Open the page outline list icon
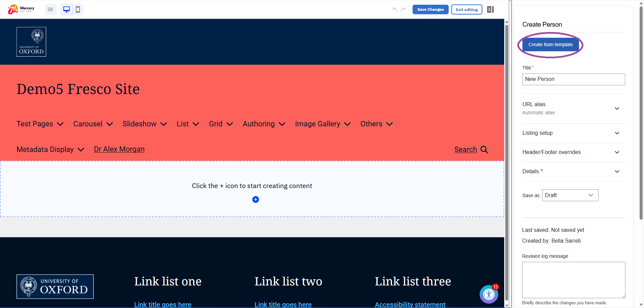 point(50,9)
